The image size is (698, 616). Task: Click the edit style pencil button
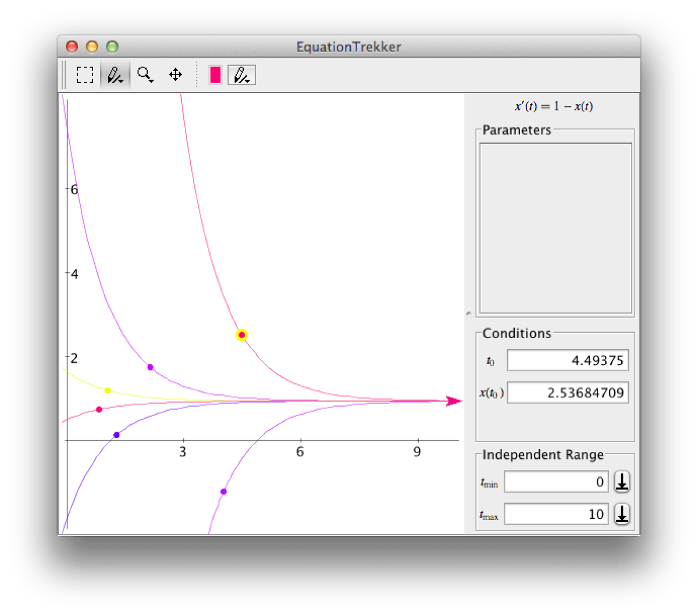pos(241,75)
